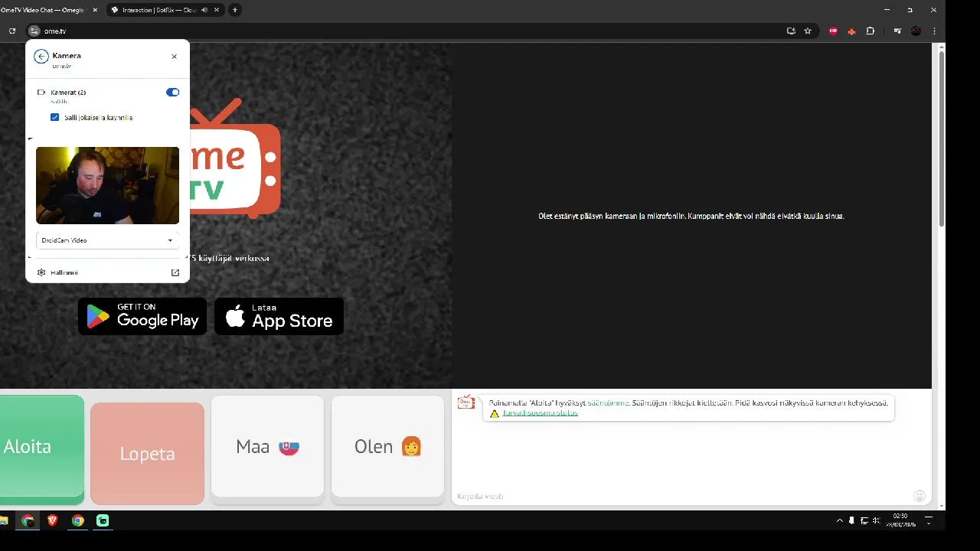Uncheck the Salli jokaisella käynnillä checkbox
Image resolution: width=980 pixels, height=551 pixels.
tap(54, 117)
